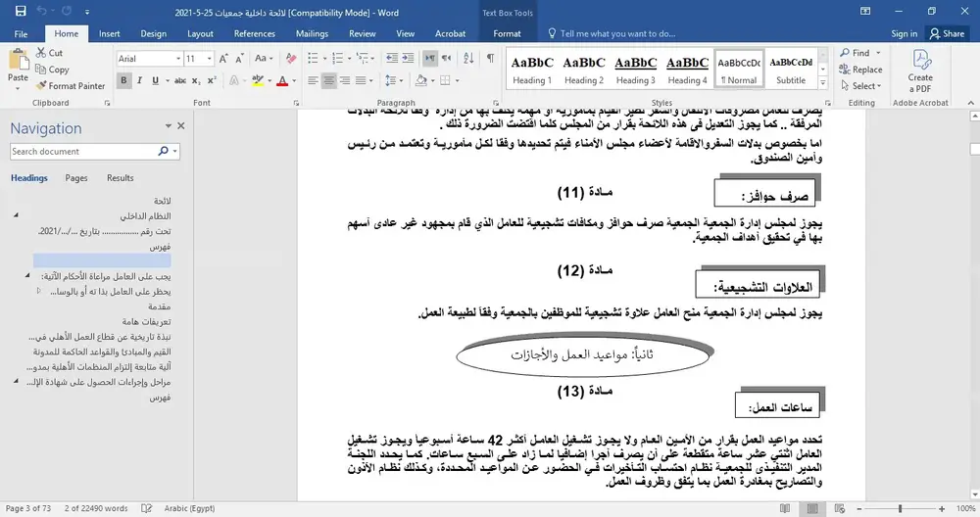Align the paragraph to the left
The width and height of the screenshot is (980, 517).
[314, 80]
